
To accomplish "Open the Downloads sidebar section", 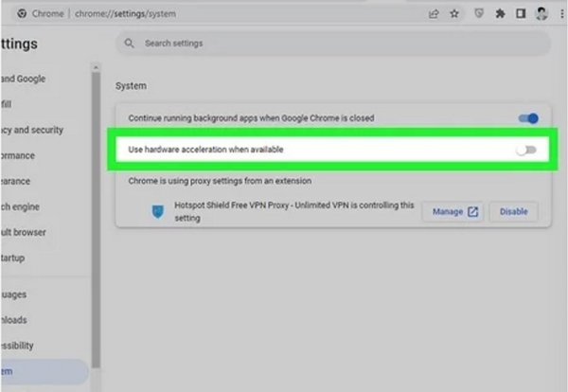I will coord(13,320).
